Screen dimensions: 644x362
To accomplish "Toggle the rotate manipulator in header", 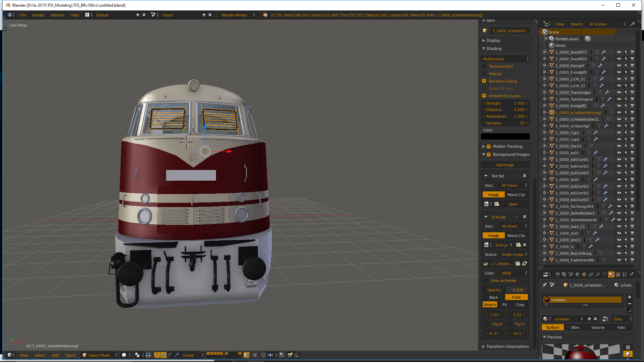I will 170,355.
